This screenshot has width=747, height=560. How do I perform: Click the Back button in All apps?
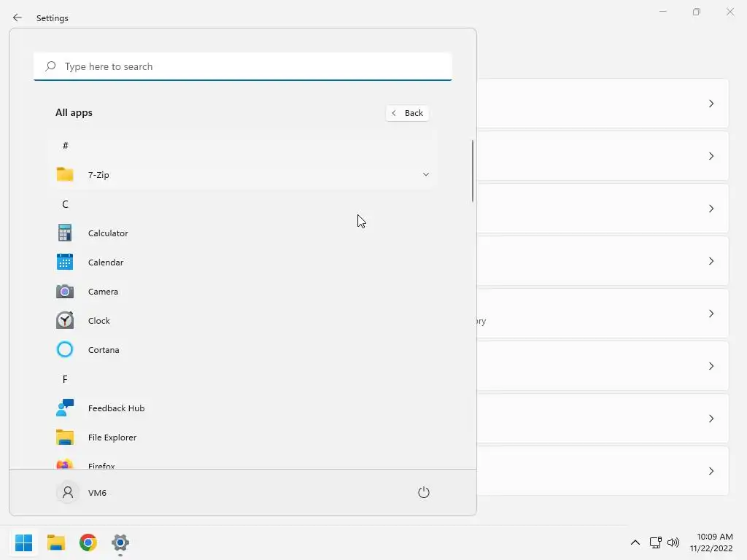click(x=407, y=113)
